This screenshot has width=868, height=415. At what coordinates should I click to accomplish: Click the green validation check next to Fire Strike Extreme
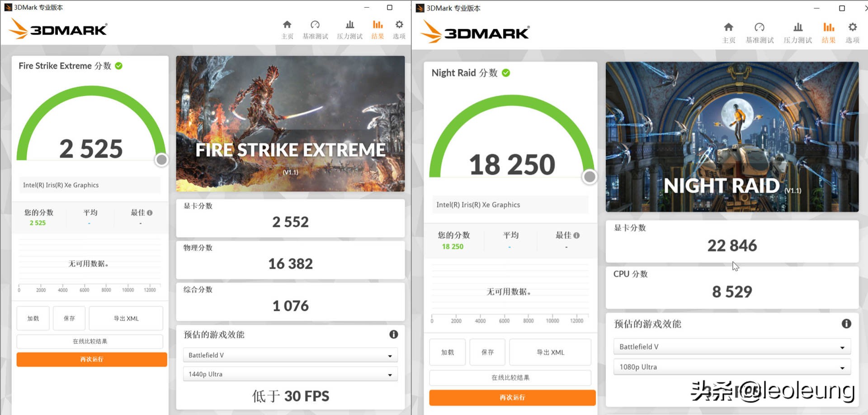[119, 66]
